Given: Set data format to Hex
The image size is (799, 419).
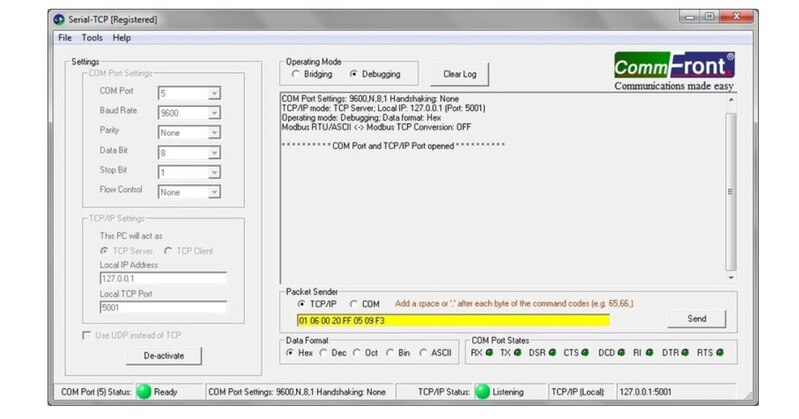Looking at the screenshot, I should (x=289, y=353).
